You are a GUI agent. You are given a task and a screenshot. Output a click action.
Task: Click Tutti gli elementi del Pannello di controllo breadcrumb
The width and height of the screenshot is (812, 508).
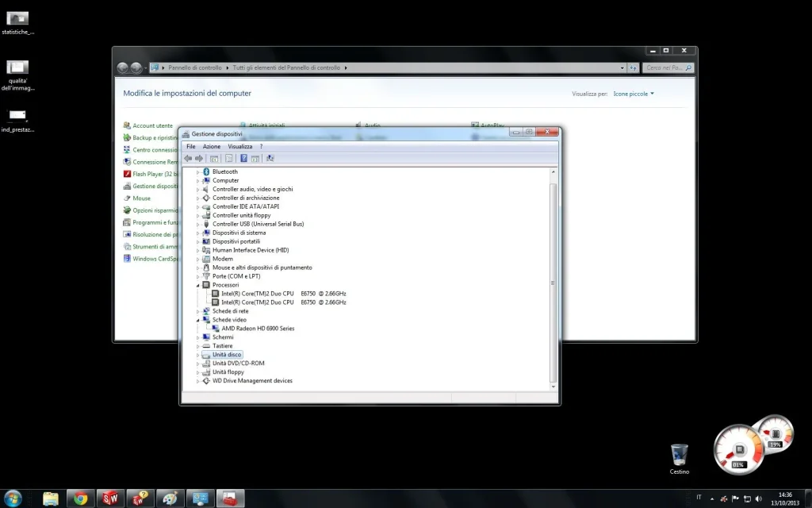coord(286,68)
